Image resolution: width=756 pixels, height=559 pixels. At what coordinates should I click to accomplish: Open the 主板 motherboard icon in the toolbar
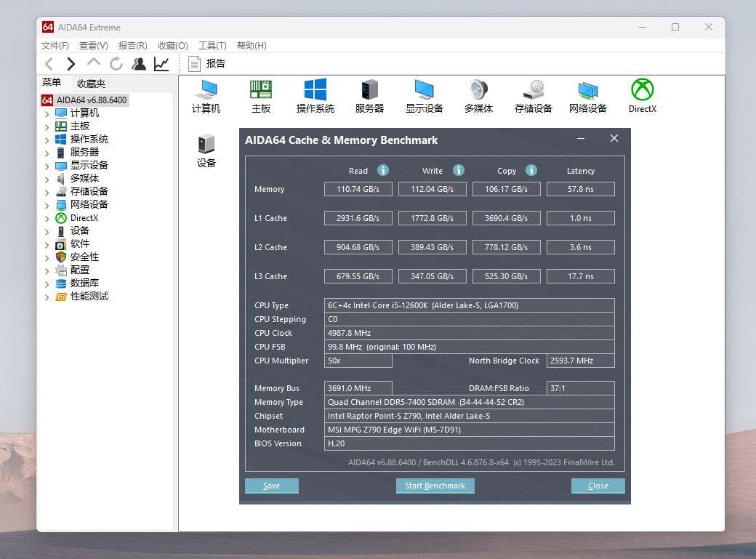point(260,95)
